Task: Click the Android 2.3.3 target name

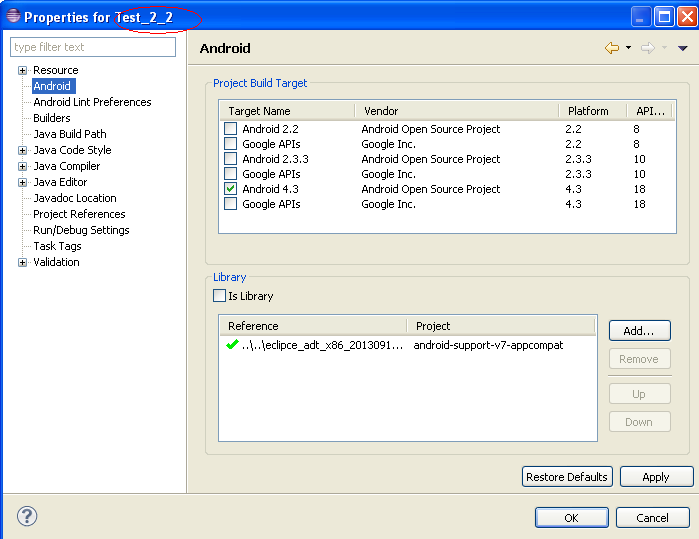Action: [x=275, y=159]
